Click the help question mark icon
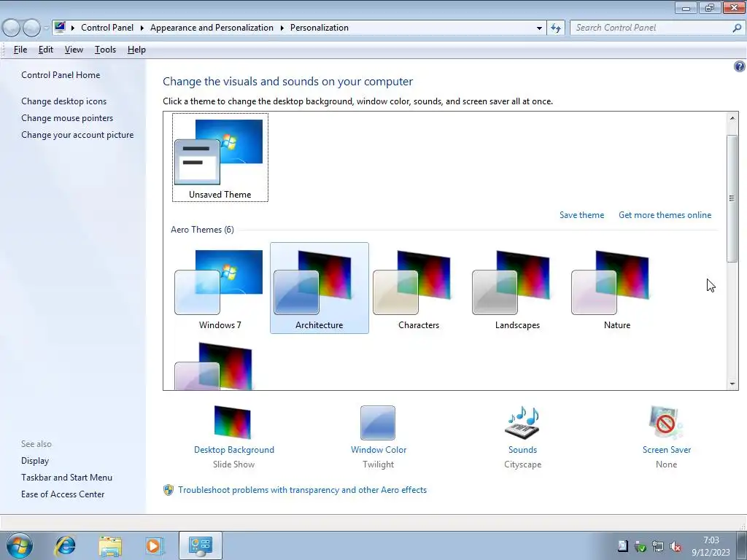Viewport: 747px width, 560px height. click(x=739, y=66)
